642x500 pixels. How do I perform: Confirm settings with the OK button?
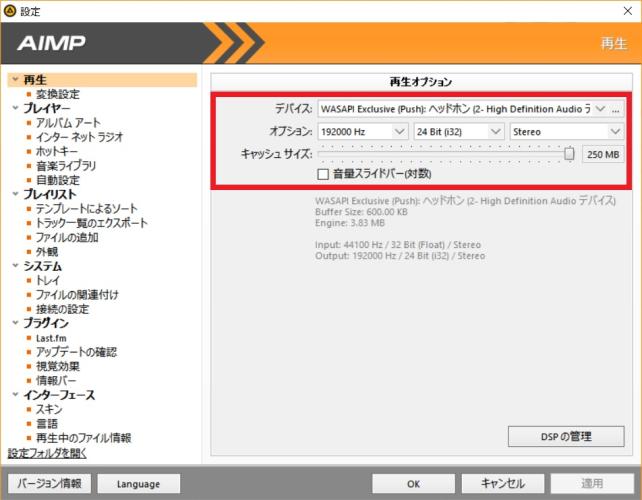point(414,484)
